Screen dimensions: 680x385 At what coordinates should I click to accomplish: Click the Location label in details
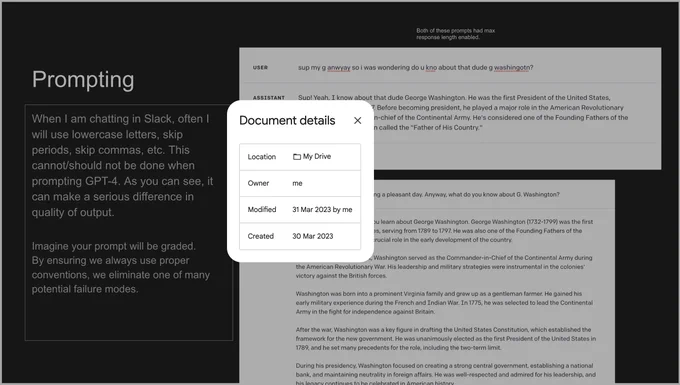click(262, 157)
